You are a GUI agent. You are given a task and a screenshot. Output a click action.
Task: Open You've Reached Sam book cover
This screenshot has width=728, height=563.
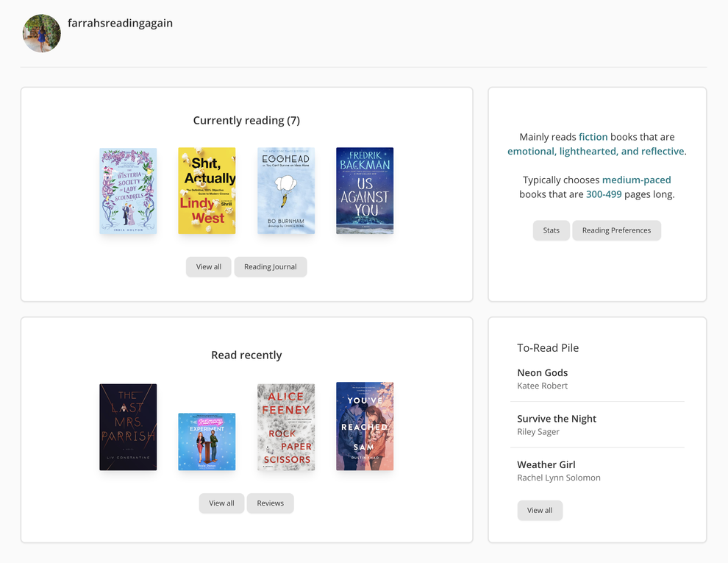365,427
